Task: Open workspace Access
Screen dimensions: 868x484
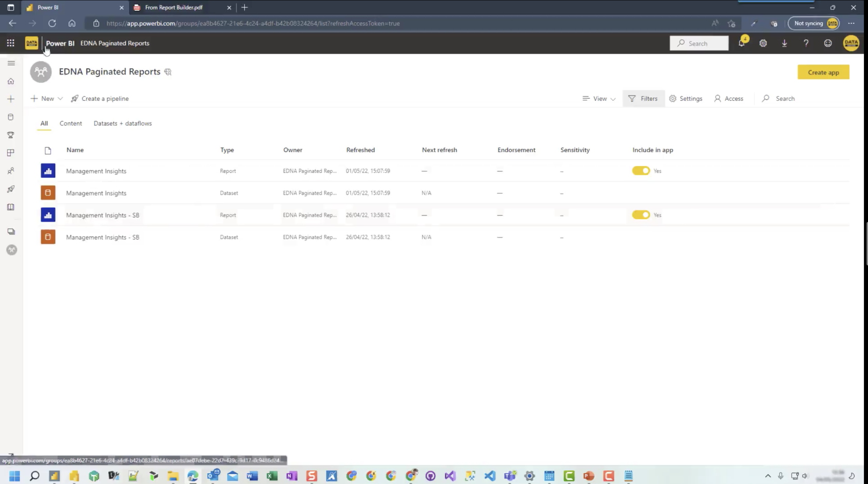Action: [729, 99]
